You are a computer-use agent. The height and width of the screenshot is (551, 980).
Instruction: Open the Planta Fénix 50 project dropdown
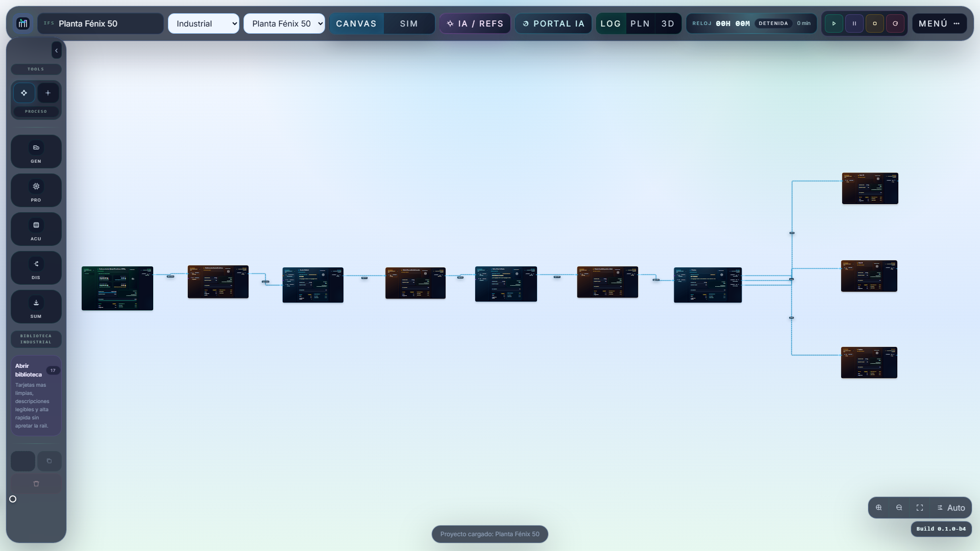click(284, 23)
